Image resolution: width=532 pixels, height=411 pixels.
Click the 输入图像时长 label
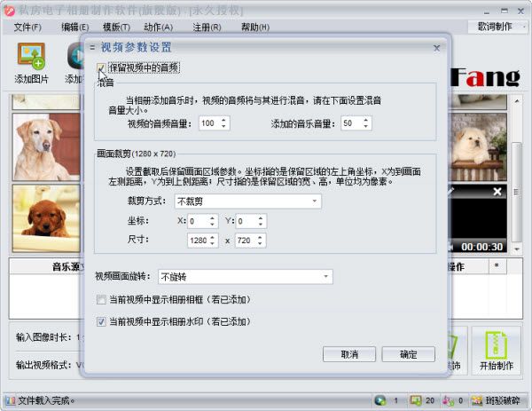43,337
